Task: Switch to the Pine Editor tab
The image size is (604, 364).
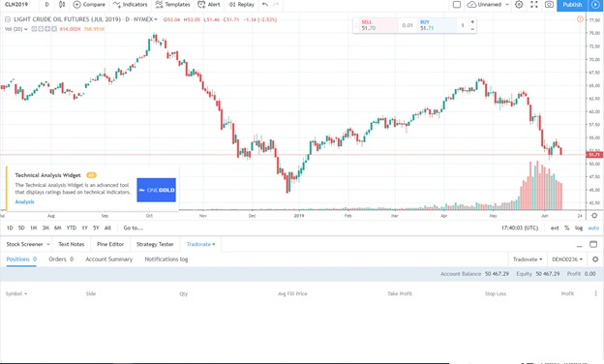Action: [110, 244]
